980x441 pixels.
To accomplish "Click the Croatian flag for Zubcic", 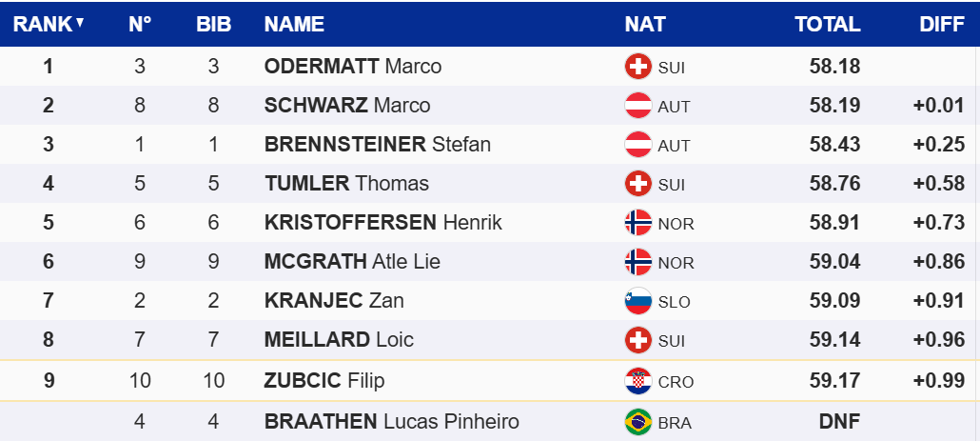I will (x=637, y=381).
